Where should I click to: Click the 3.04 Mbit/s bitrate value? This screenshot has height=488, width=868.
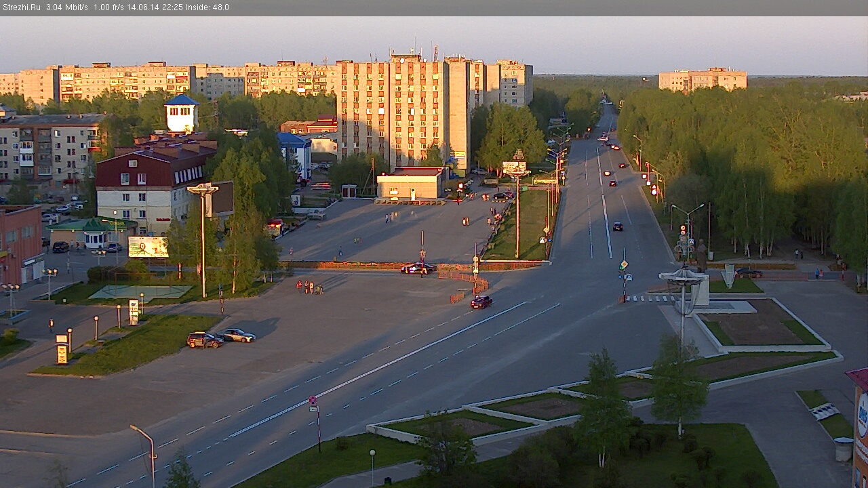(x=67, y=7)
